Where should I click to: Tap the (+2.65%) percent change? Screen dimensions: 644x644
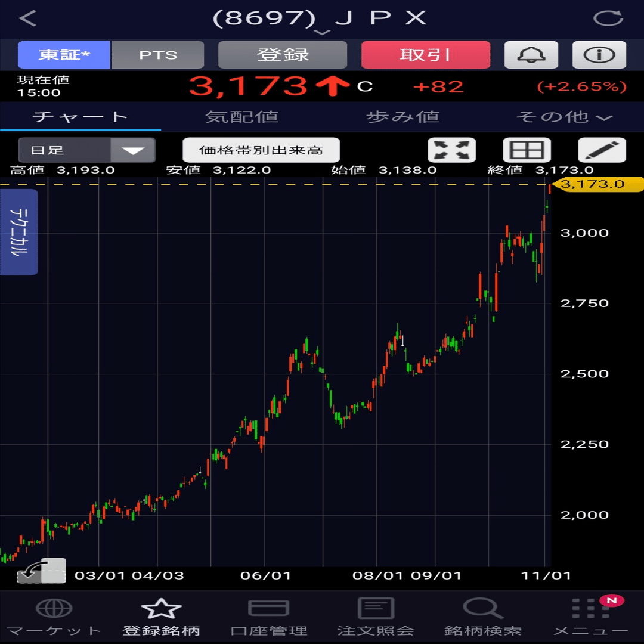(x=581, y=86)
